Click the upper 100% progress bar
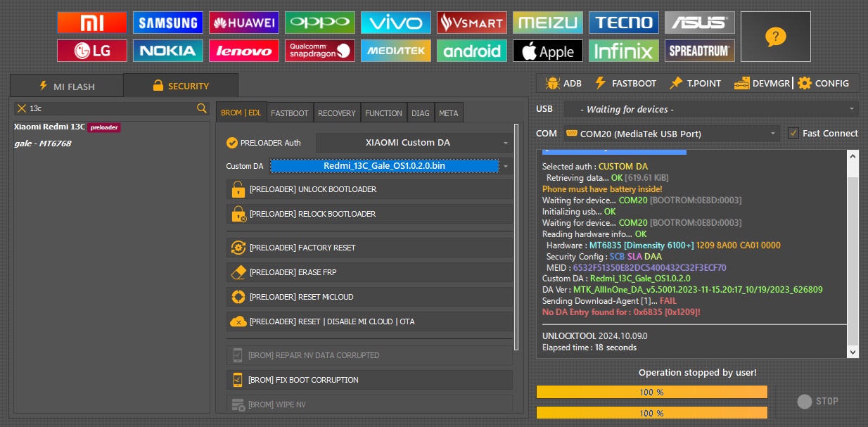Screen dimensions: 868x427 click(651, 393)
